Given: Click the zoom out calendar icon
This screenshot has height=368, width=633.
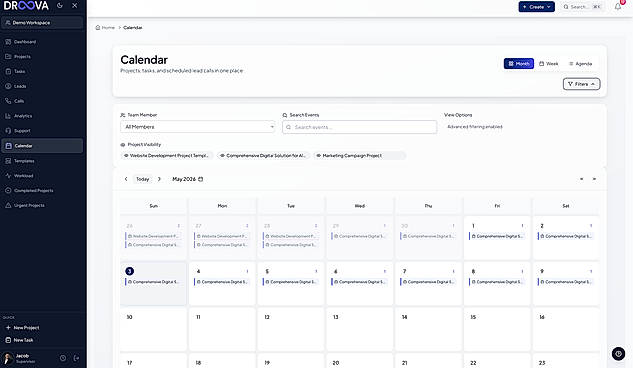Looking at the screenshot, I should tap(581, 179).
